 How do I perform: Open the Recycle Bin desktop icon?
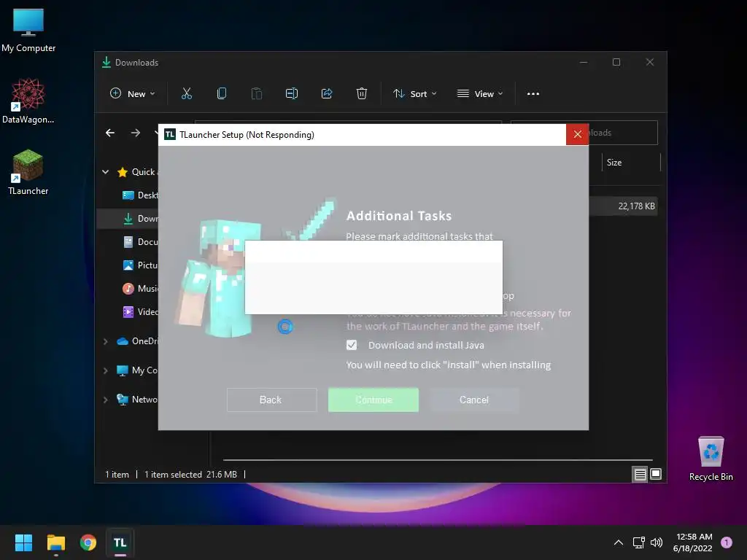coord(711,459)
